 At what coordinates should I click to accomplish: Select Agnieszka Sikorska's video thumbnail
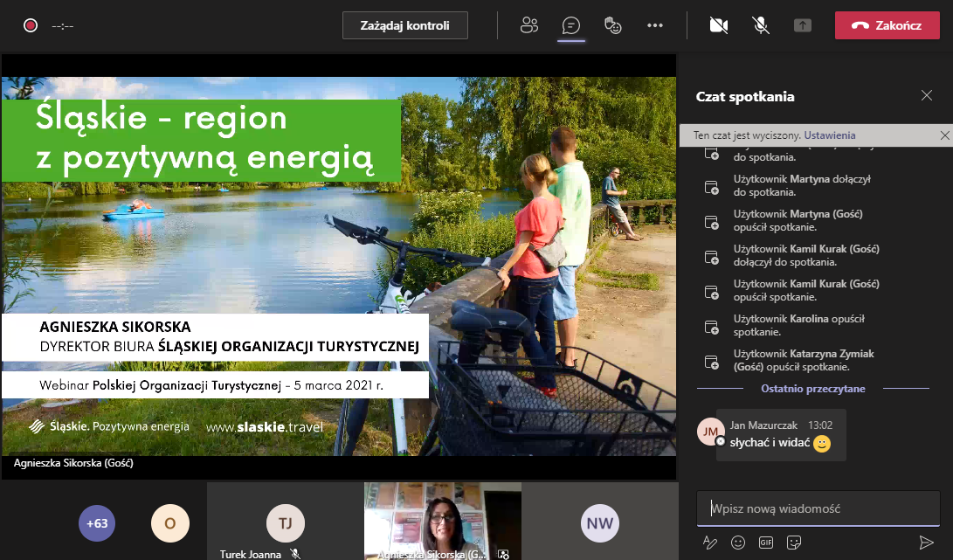pyautogui.click(x=442, y=521)
